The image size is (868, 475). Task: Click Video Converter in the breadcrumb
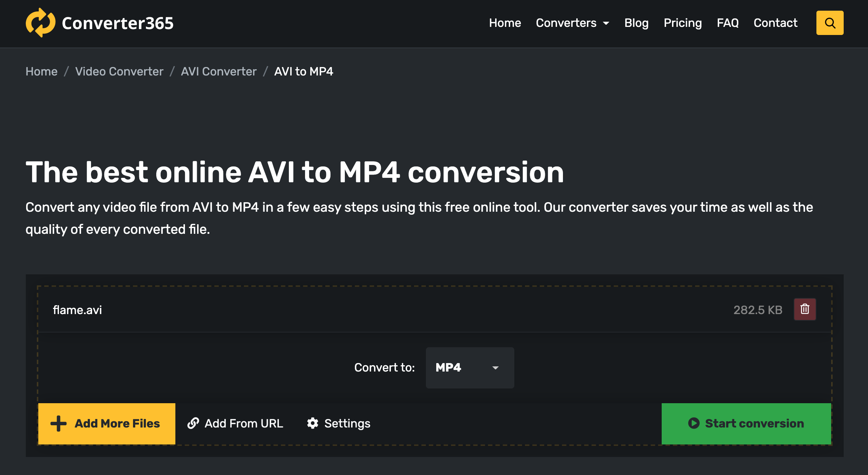coord(119,71)
